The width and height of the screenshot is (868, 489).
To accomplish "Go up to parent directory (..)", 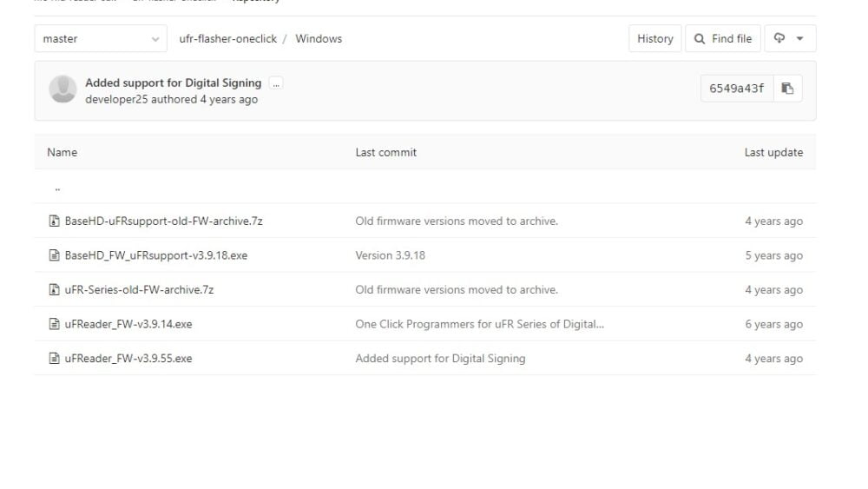I will coord(57,188).
